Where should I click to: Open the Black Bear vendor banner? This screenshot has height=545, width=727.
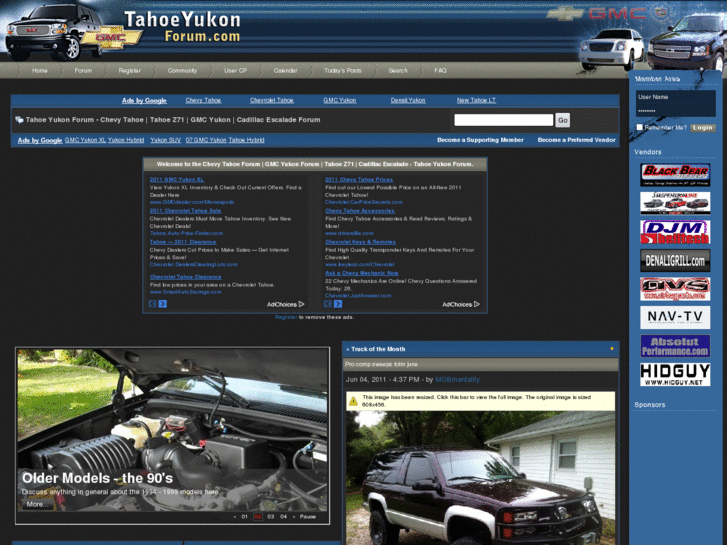pyautogui.click(x=675, y=175)
